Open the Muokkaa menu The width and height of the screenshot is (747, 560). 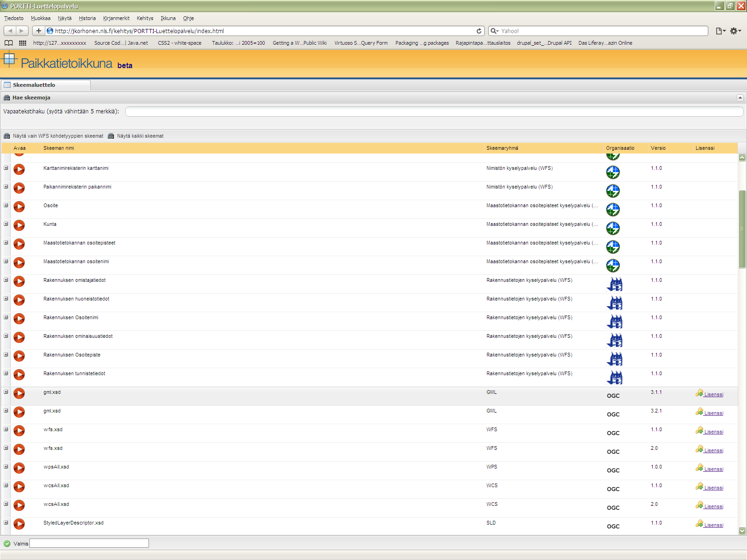coord(41,18)
